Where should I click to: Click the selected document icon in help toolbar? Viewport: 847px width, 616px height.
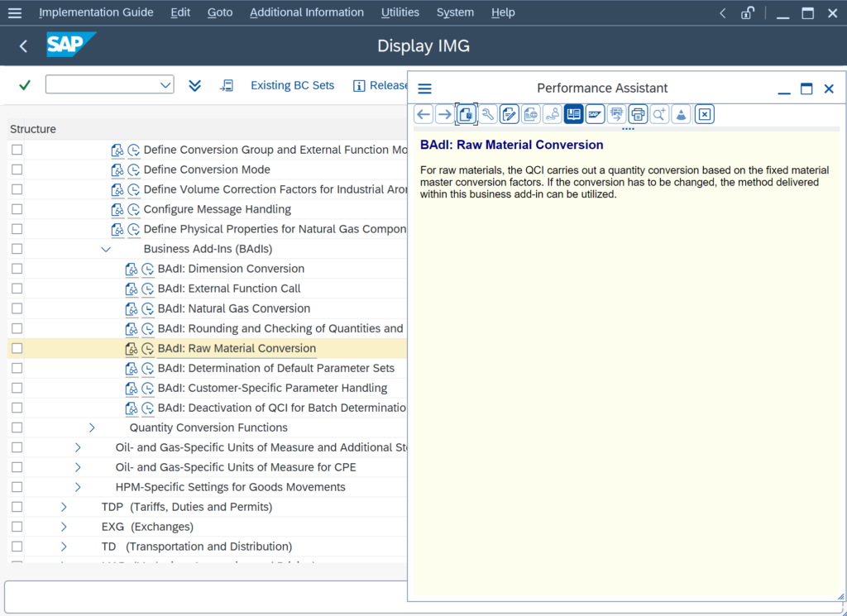[467, 114]
